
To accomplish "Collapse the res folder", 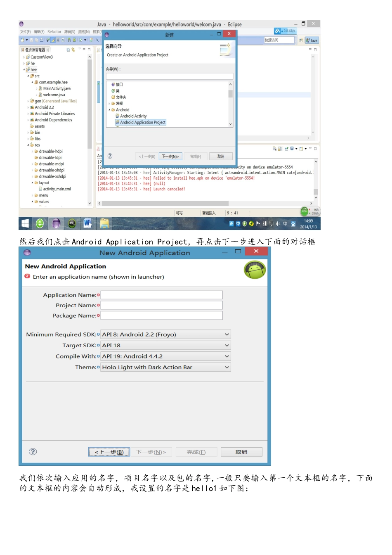I will click(x=28, y=145).
